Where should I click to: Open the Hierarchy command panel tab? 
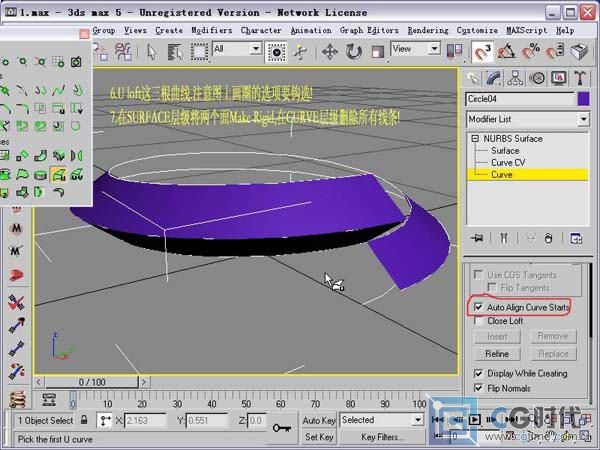[515, 78]
